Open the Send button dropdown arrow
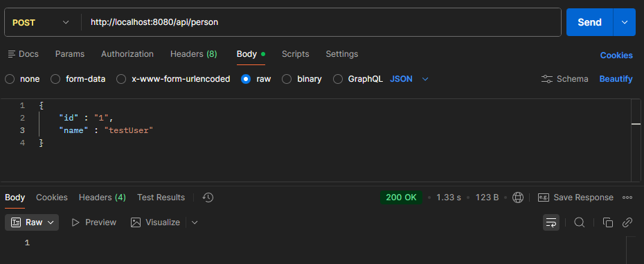Image resolution: width=644 pixels, height=264 pixels. coord(625,22)
